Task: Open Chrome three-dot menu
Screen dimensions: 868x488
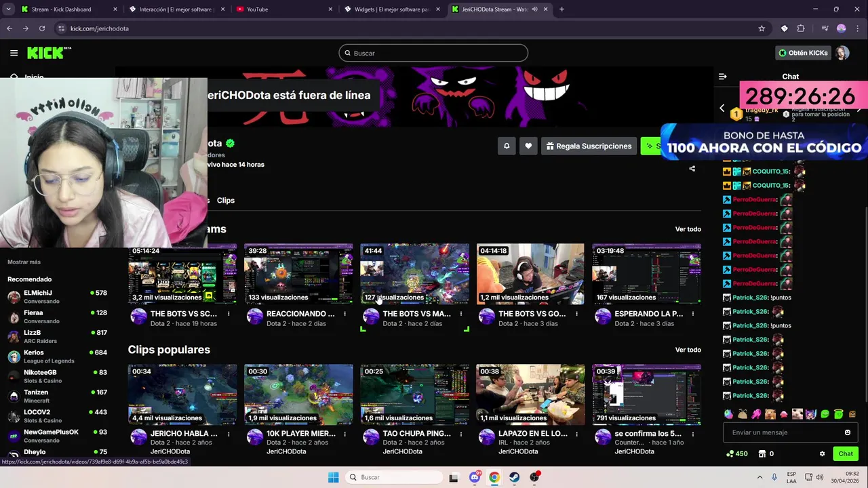Action: click(x=858, y=28)
